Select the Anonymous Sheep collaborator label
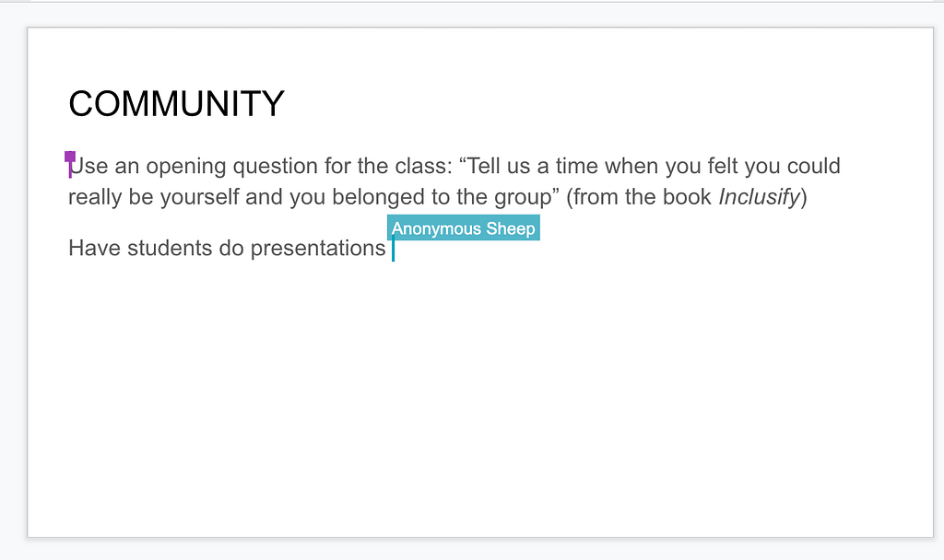944x560 pixels. (x=463, y=228)
